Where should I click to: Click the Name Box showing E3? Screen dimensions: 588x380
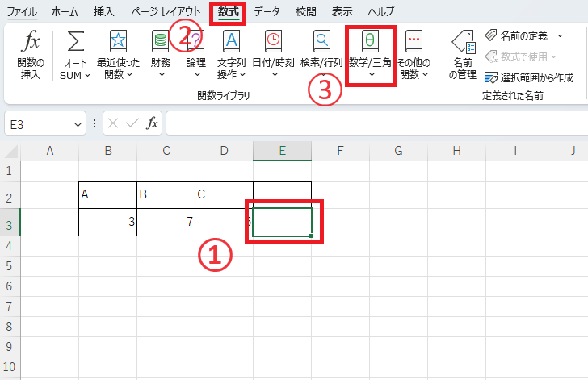point(40,124)
